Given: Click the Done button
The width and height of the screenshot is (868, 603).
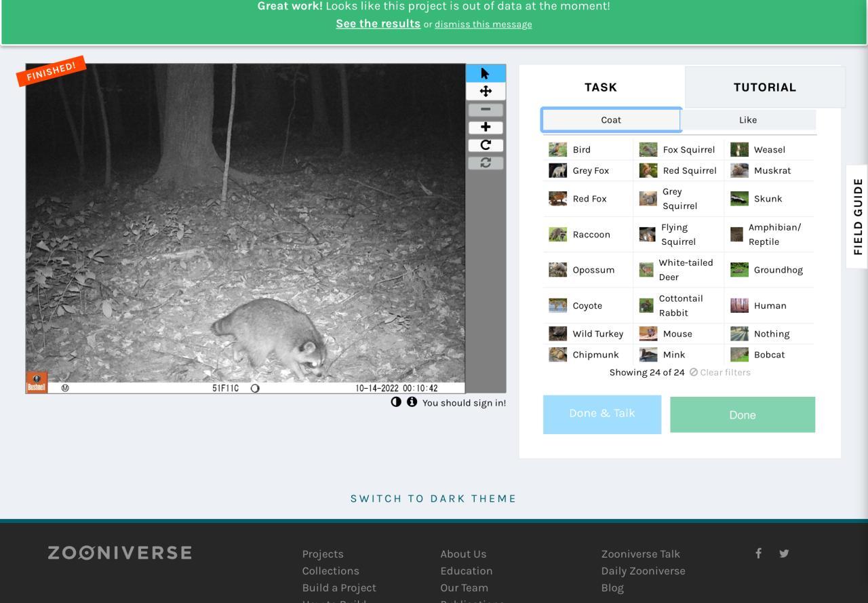Looking at the screenshot, I should coord(743,414).
